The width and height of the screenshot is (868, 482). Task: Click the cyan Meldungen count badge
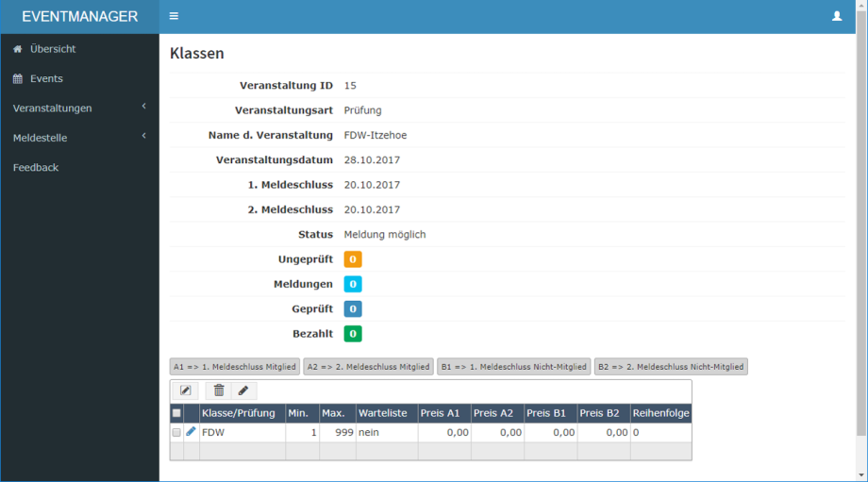pyautogui.click(x=353, y=284)
